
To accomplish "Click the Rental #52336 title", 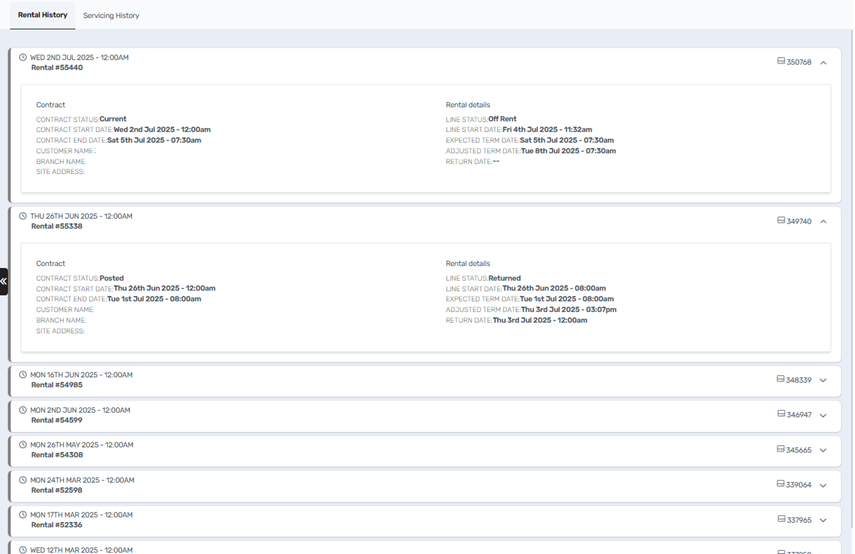I will tap(57, 525).
